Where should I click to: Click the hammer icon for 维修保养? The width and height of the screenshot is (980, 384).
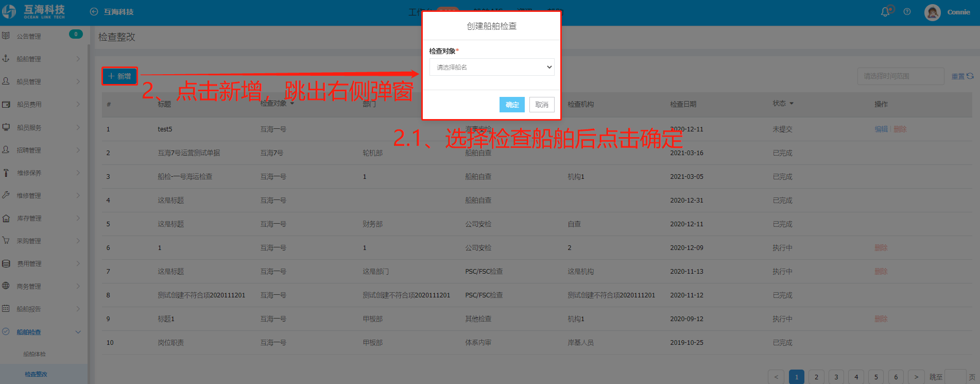coord(6,173)
